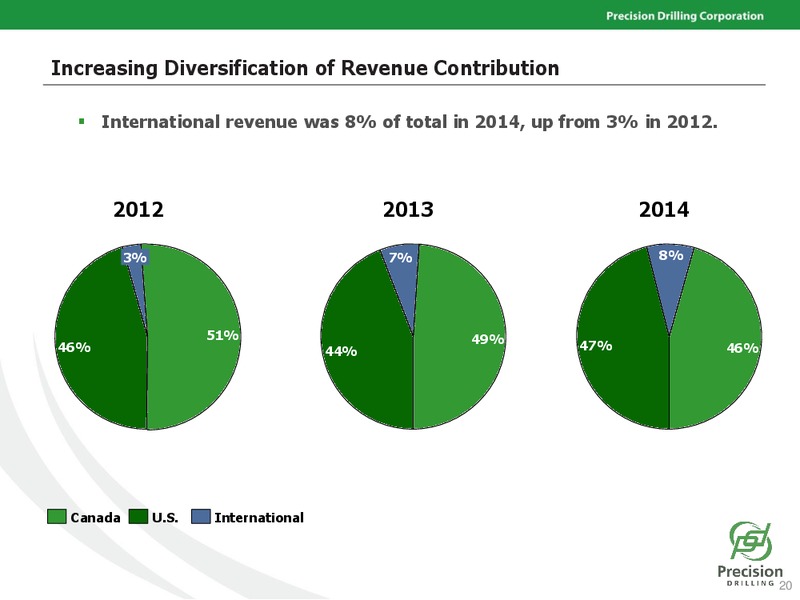Viewport: 800px width, 600px height.
Task: Select the 'U.S.' legend label
Action: [165, 517]
